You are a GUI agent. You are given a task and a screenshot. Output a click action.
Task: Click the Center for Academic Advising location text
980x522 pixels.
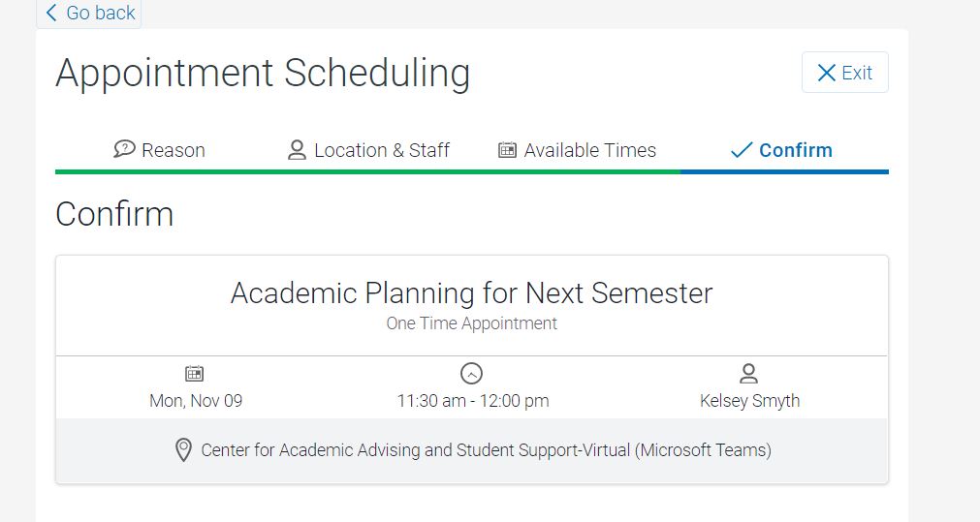coord(487,450)
